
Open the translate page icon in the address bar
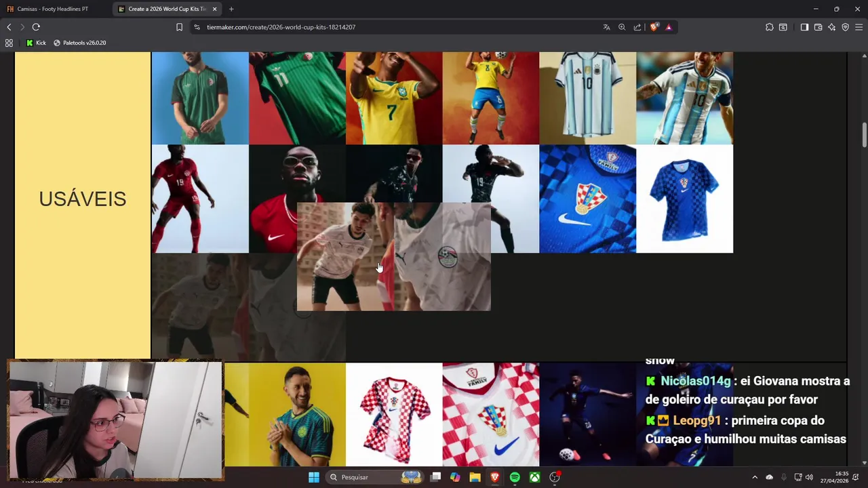(x=606, y=27)
